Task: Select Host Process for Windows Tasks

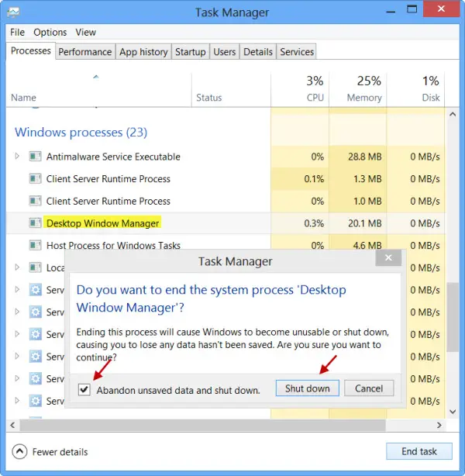Action: click(x=113, y=245)
